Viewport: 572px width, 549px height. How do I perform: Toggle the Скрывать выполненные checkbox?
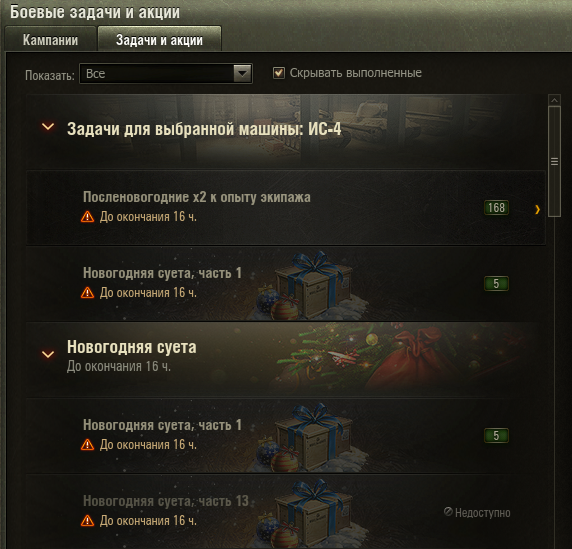pos(279,73)
